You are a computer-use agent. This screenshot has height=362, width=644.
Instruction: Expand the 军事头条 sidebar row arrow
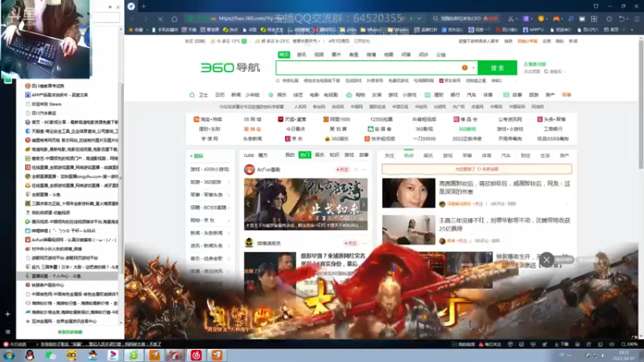tap(229, 195)
